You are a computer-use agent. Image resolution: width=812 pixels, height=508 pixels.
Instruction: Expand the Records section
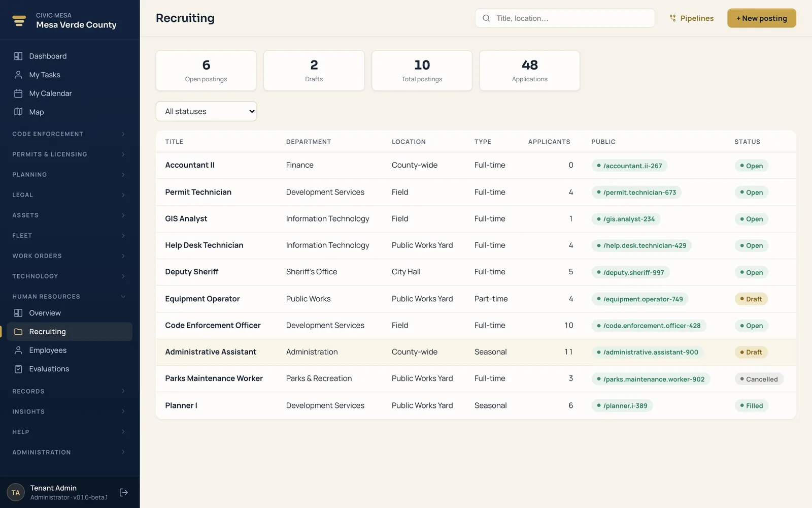(x=70, y=391)
